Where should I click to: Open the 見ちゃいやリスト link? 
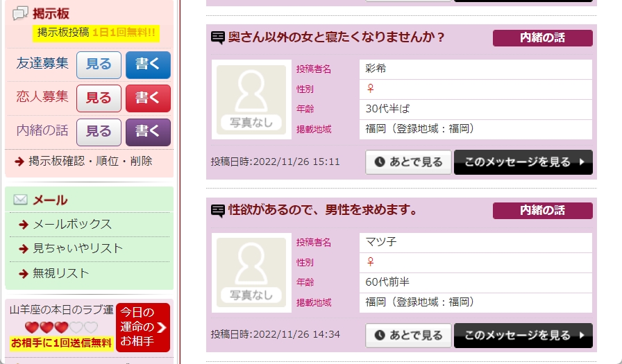pyautogui.click(x=78, y=248)
